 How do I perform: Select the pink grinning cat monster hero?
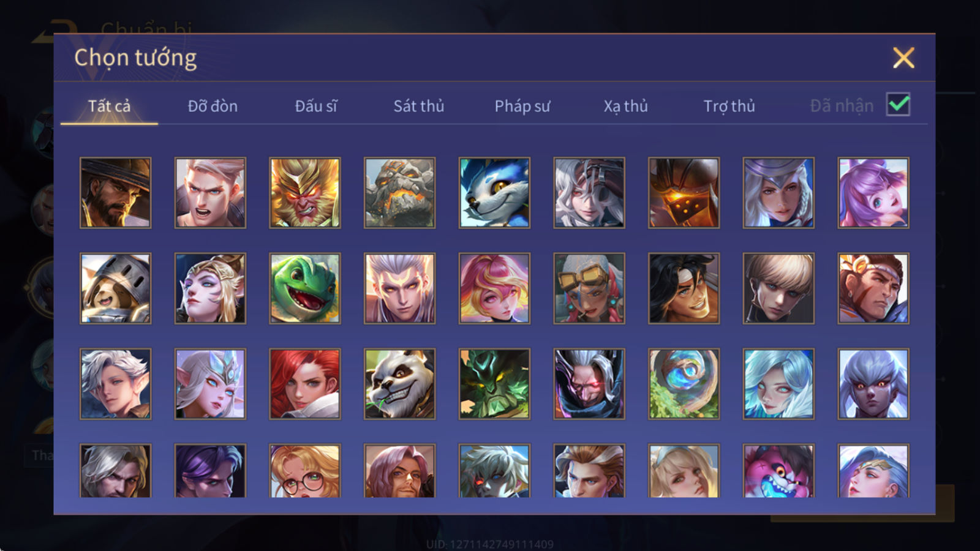pos(778,470)
